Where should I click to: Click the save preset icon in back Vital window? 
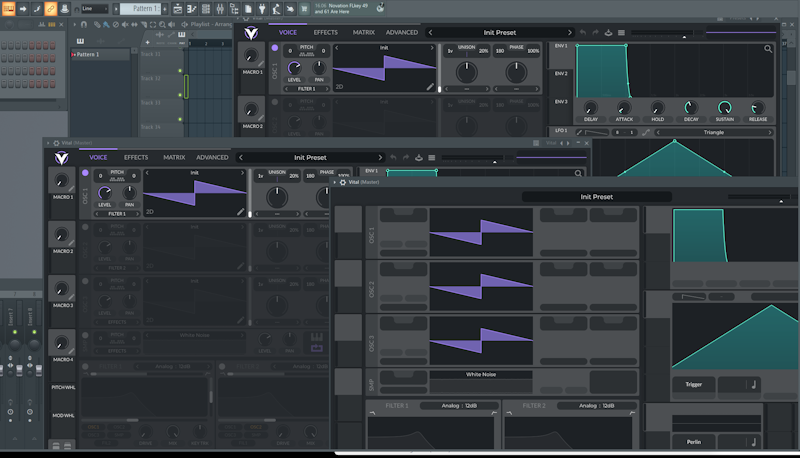608,32
